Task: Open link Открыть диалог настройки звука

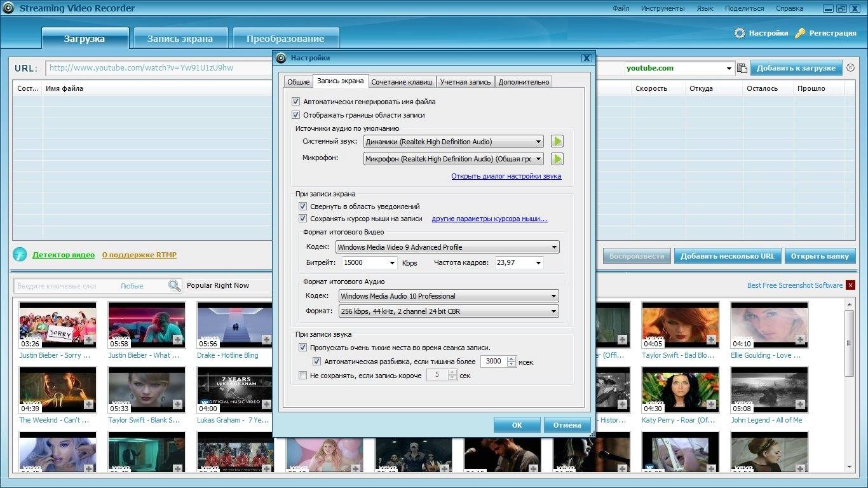Action: point(506,176)
